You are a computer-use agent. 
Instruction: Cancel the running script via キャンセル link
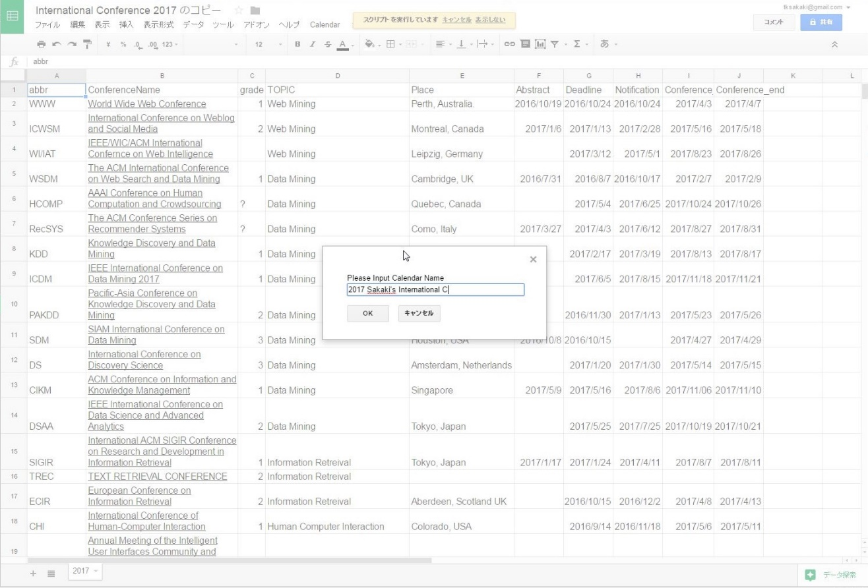(456, 20)
